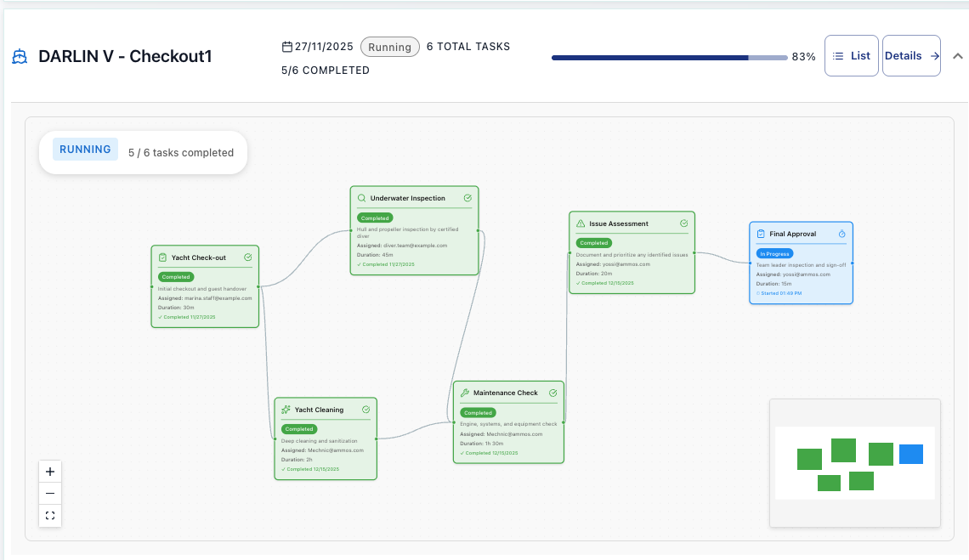Click the list icon inside the List button

pos(839,55)
